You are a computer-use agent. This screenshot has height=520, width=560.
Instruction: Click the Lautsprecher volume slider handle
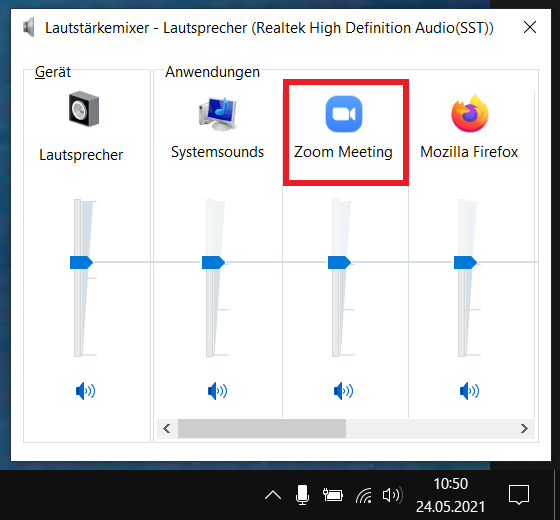(x=81, y=262)
